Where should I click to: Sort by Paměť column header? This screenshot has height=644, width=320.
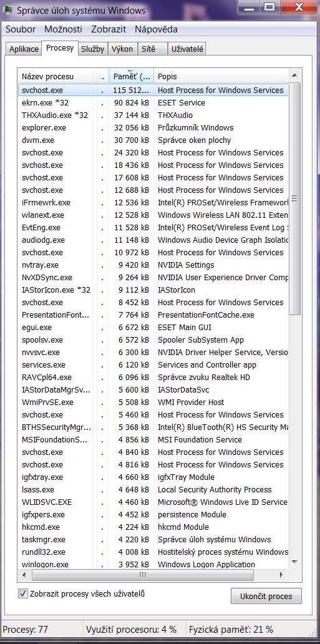pyautogui.click(x=132, y=76)
